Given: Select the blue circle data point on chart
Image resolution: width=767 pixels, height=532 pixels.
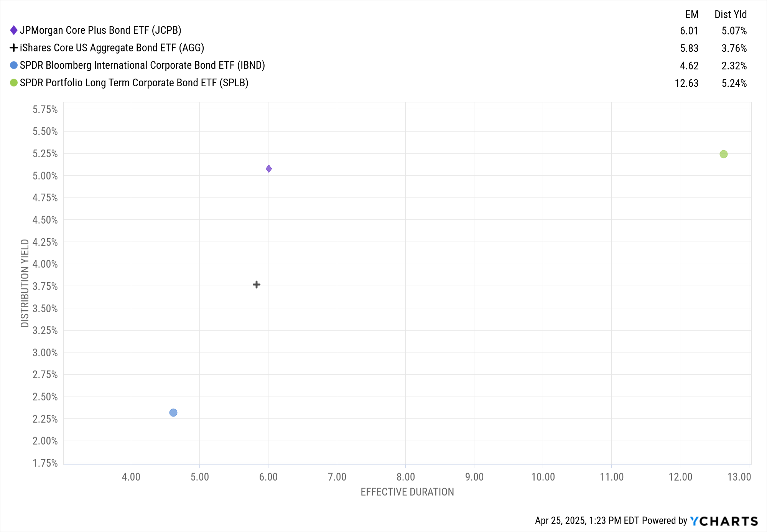Looking at the screenshot, I should click(173, 413).
